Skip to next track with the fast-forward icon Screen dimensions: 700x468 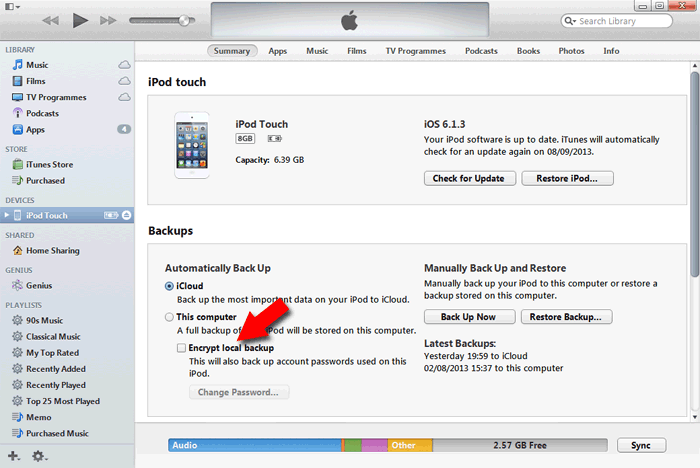(x=110, y=20)
